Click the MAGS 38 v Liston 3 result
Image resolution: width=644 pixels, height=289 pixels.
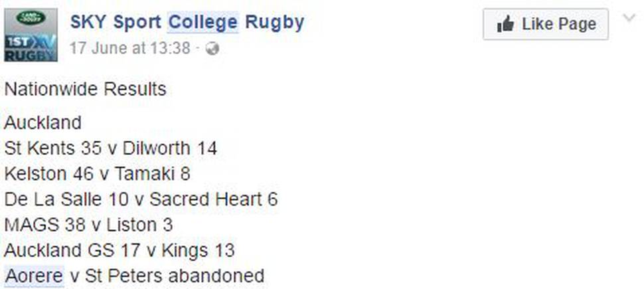(x=89, y=225)
